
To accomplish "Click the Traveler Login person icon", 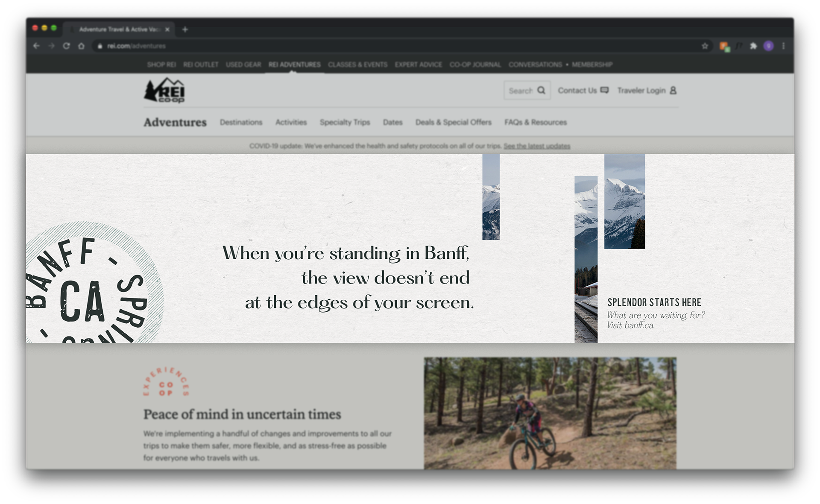I will 673,90.
